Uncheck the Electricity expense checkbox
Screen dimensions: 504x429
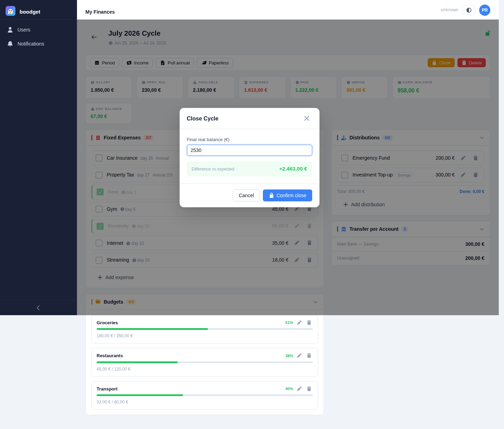pos(100,226)
